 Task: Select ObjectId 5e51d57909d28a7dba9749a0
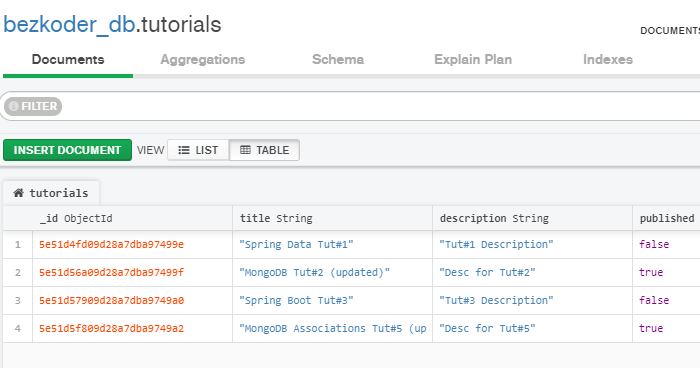click(x=111, y=301)
